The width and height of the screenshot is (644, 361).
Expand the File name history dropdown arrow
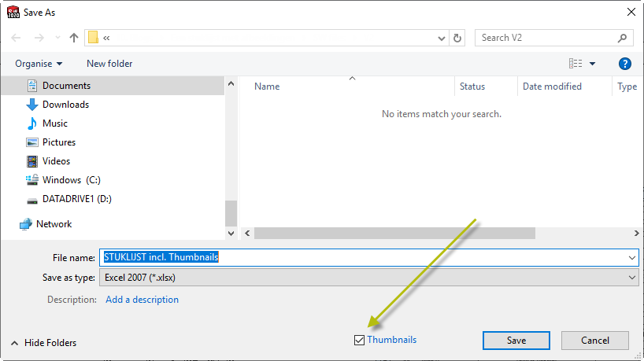[x=632, y=257]
